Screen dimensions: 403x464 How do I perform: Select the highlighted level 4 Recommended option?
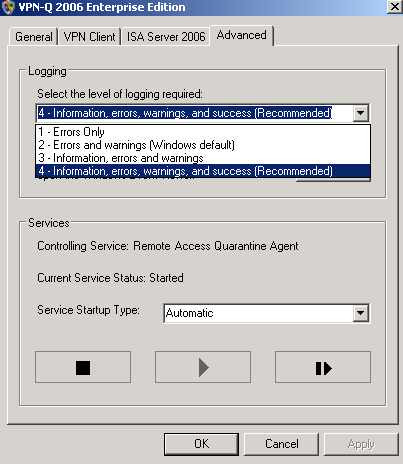click(203, 171)
